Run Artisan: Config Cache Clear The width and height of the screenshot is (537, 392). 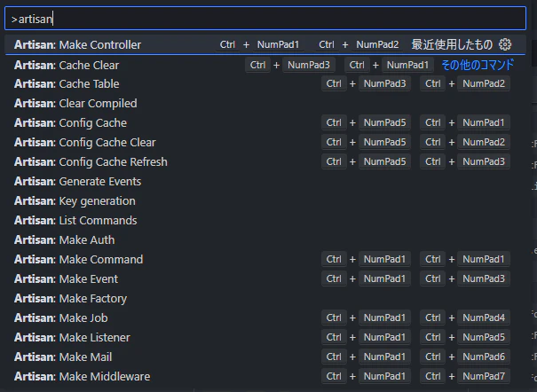tap(265, 142)
